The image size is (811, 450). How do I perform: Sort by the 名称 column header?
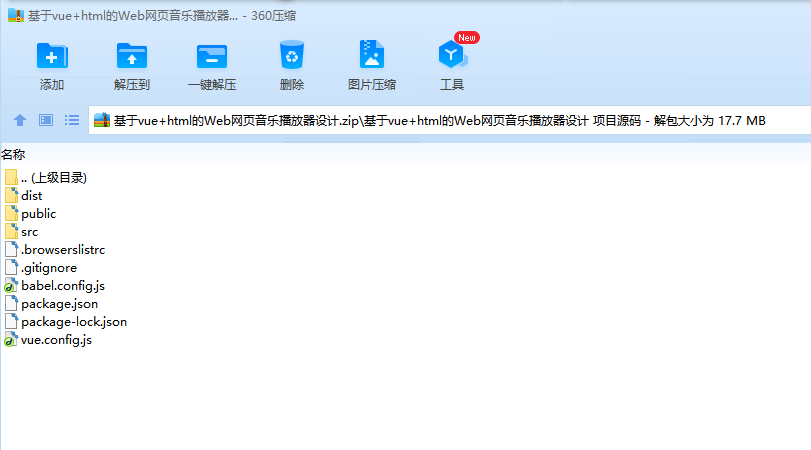[13, 155]
